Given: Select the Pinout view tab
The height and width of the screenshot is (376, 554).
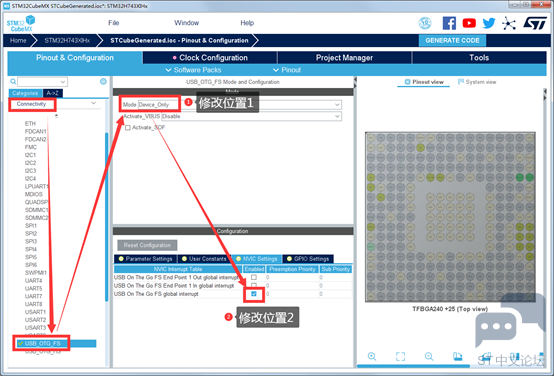Looking at the screenshot, I should point(424,82).
